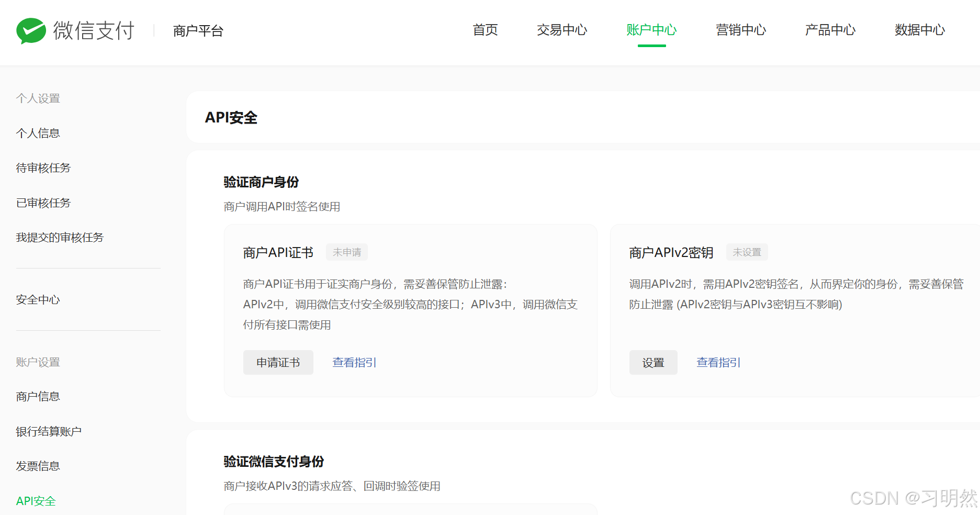The width and height of the screenshot is (980, 515).
Task: Open 发票信息 sidebar item
Action: click(38, 466)
